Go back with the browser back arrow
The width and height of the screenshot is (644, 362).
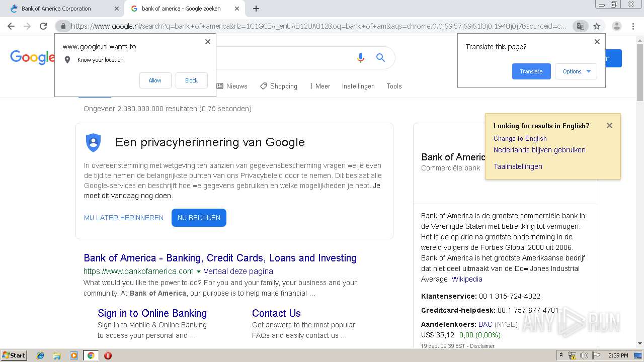tap(11, 26)
